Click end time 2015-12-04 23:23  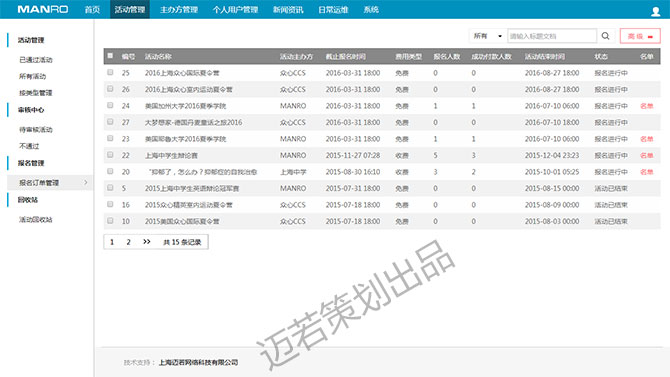pos(552,156)
